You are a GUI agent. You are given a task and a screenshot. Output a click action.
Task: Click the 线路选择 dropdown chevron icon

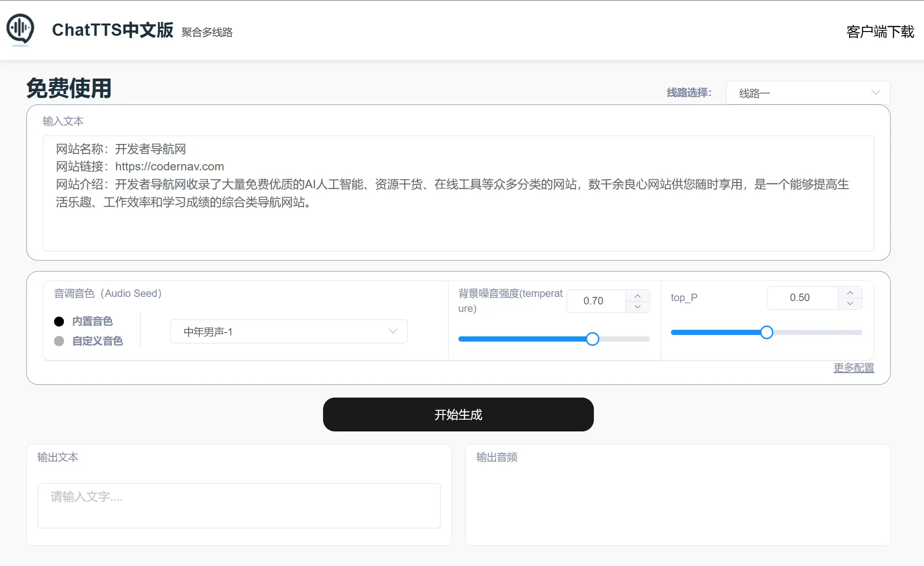coord(876,92)
